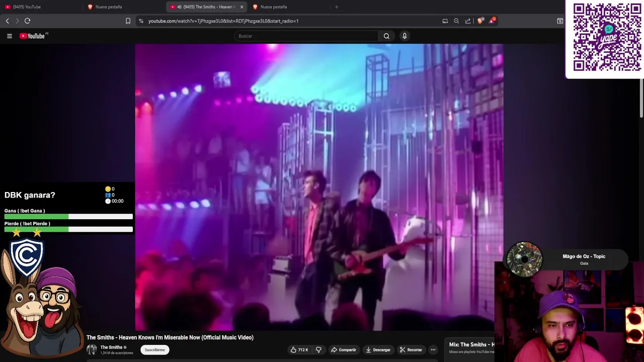Click the Compartir share button
Viewport: 644px width, 362px height.
click(343, 349)
